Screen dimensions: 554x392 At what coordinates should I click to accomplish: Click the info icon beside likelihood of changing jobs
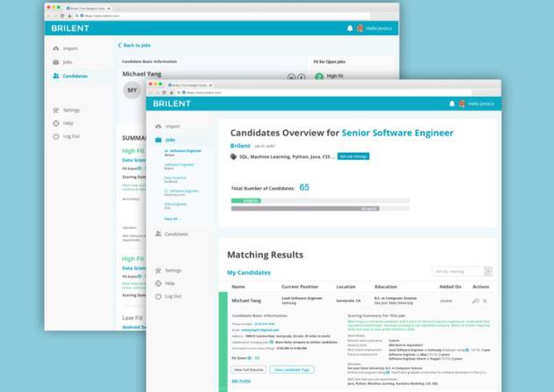click(272, 342)
